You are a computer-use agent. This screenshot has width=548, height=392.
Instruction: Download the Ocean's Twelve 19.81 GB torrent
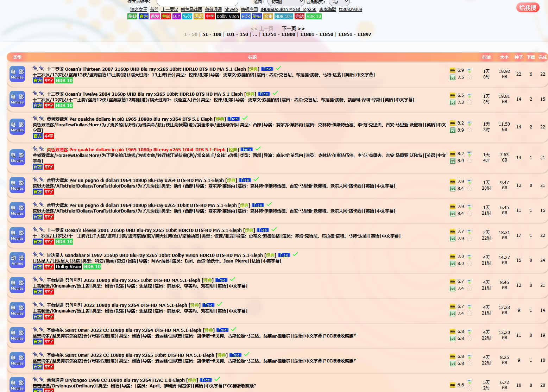(x=470, y=96)
